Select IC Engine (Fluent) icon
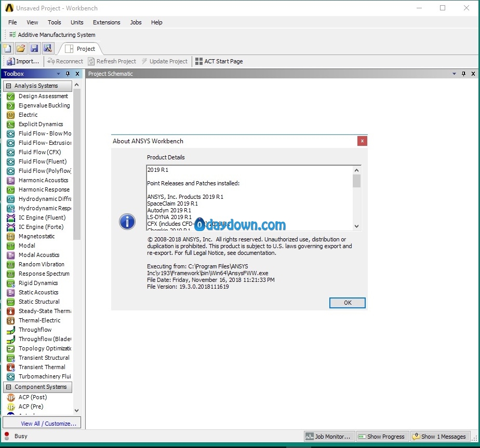 tap(11, 218)
